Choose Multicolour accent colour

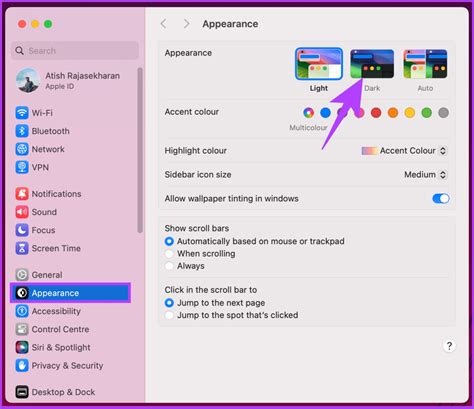[309, 113]
